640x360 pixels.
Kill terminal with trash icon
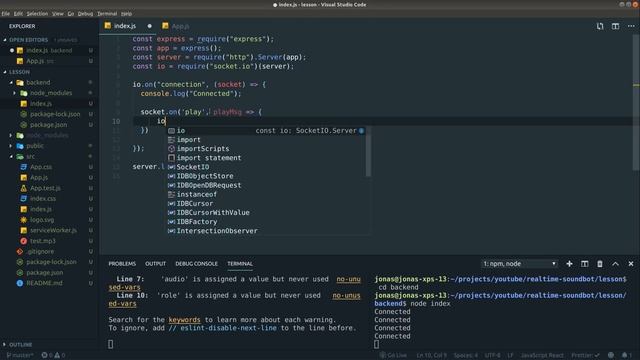[600, 264]
